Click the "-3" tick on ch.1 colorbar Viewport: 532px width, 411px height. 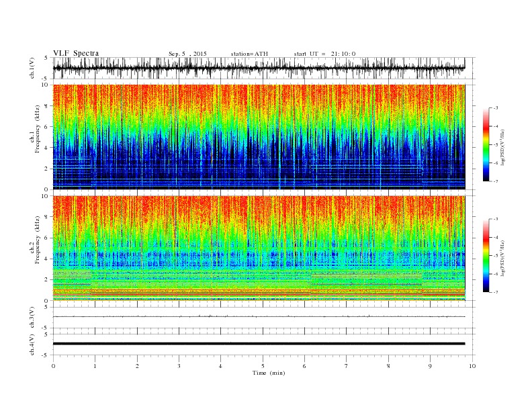(496, 108)
